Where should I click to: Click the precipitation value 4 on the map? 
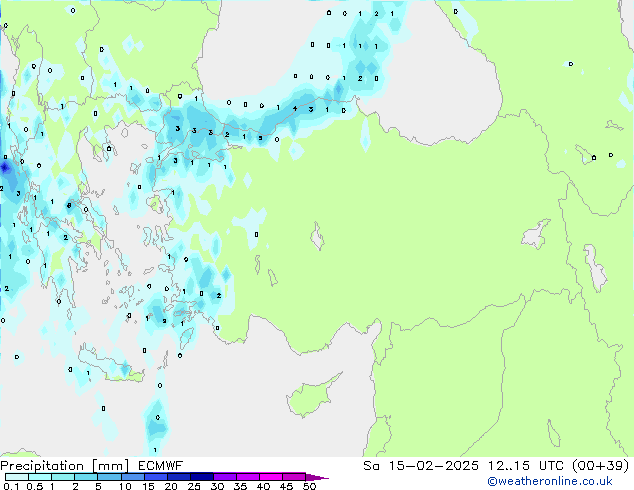(x=295, y=108)
